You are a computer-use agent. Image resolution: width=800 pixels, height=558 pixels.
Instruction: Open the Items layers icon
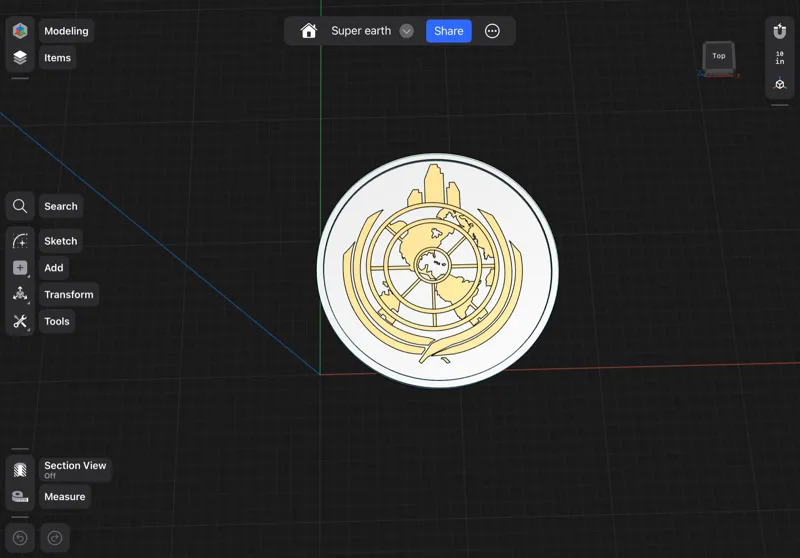(x=20, y=58)
